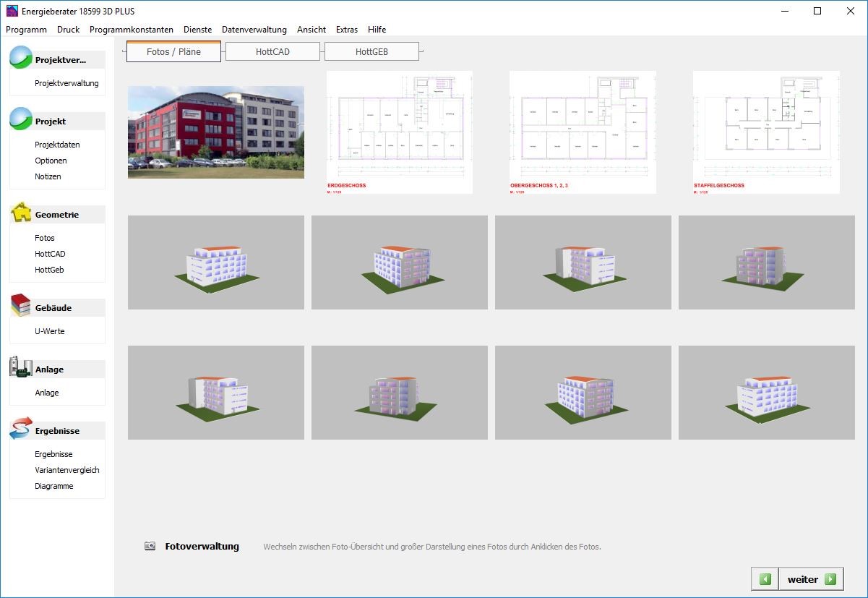Click the weiter button
The width and height of the screenshot is (868, 598).
coord(802,579)
